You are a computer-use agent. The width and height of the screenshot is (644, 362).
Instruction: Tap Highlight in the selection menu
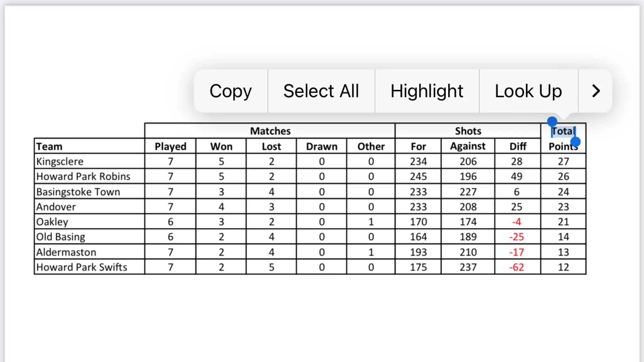(x=427, y=91)
